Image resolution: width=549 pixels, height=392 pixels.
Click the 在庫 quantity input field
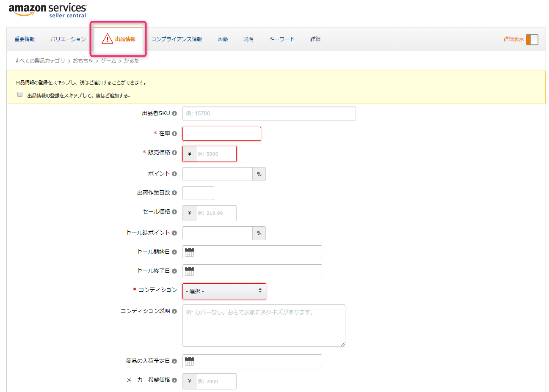click(221, 134)
